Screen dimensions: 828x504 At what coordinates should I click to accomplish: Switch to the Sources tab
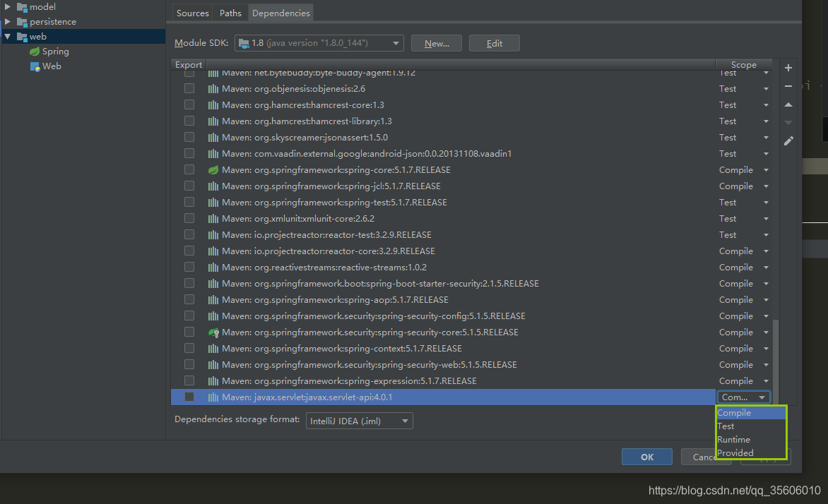coord(191,12)
